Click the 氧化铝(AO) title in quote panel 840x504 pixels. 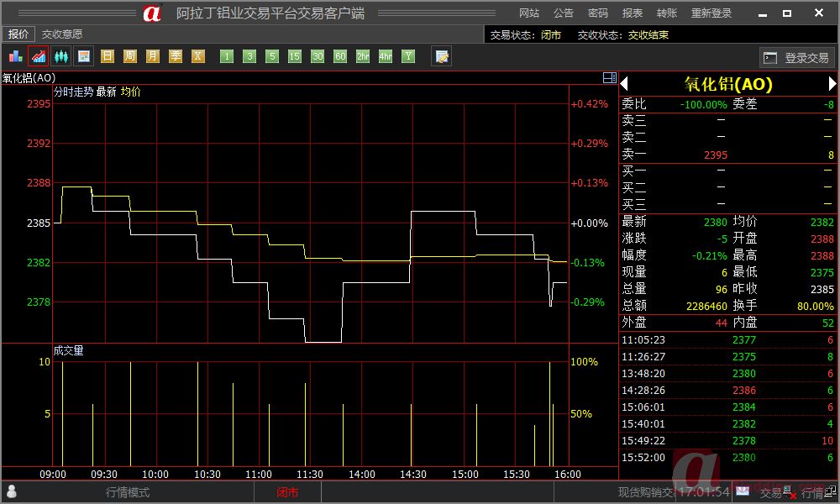728,84
